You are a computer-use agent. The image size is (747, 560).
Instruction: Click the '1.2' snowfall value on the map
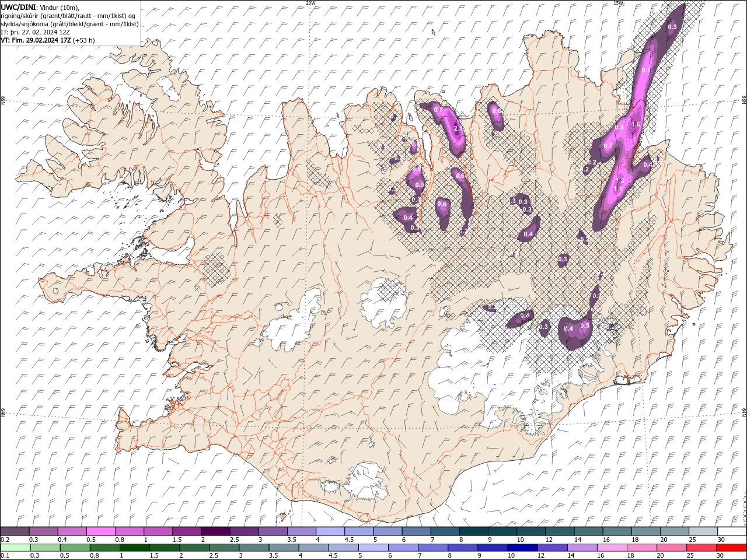(x=620, y=181)
